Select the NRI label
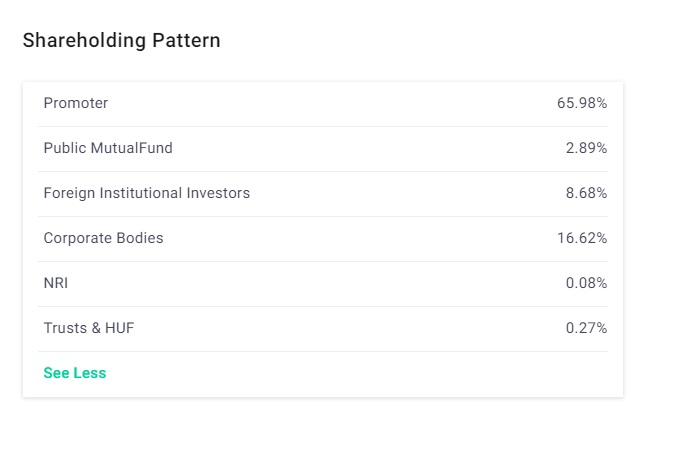 [x=56, y=283]
